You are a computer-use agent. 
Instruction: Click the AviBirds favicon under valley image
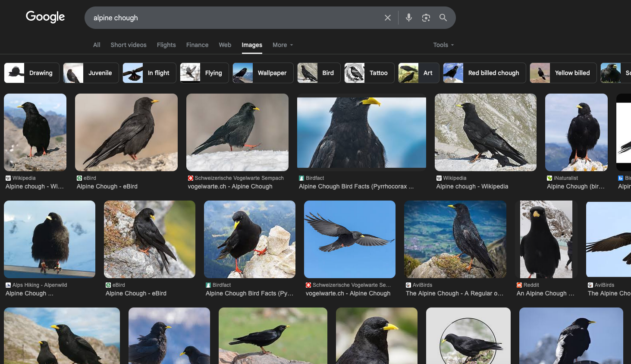point(408,285)
